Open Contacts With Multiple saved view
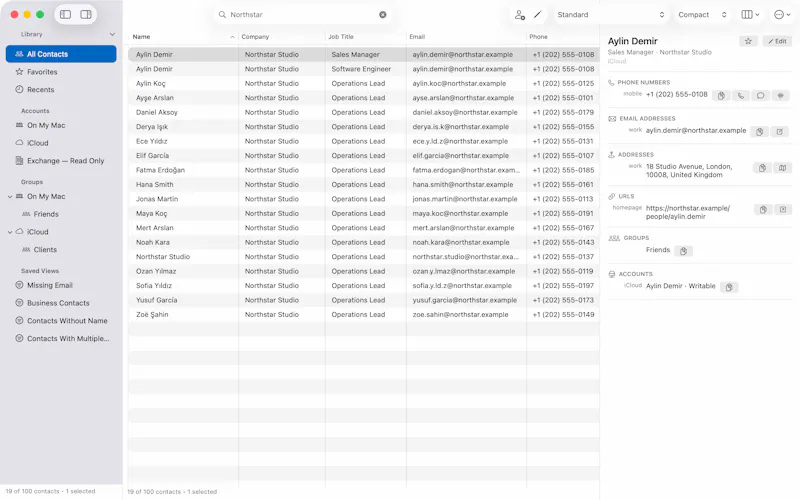Screen dimensions: 800x500 61,339
